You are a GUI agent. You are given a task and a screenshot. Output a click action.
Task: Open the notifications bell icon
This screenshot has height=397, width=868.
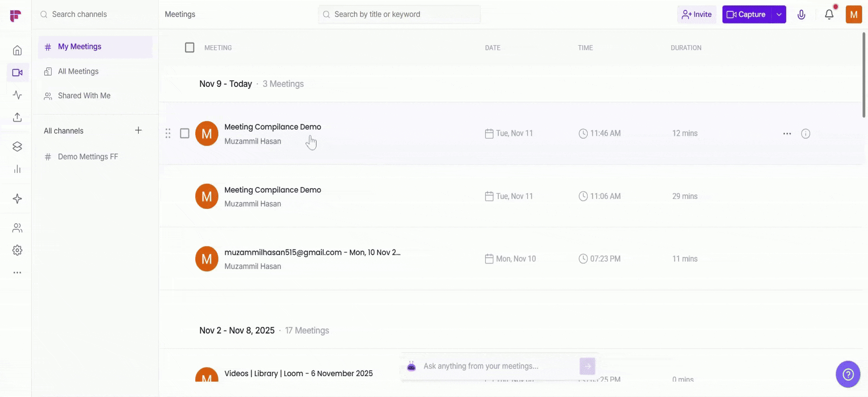coord(829,14)
